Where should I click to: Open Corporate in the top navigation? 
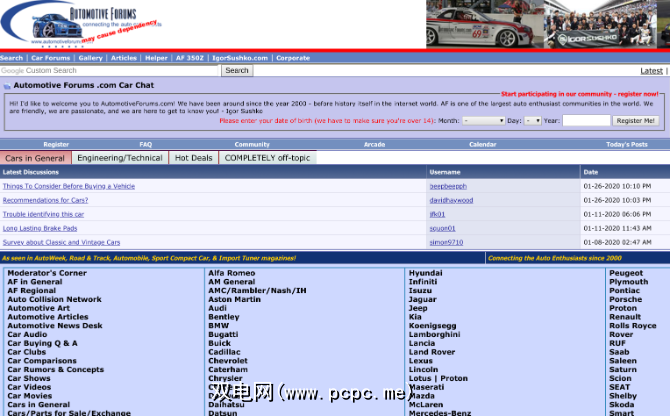[293, 58]
